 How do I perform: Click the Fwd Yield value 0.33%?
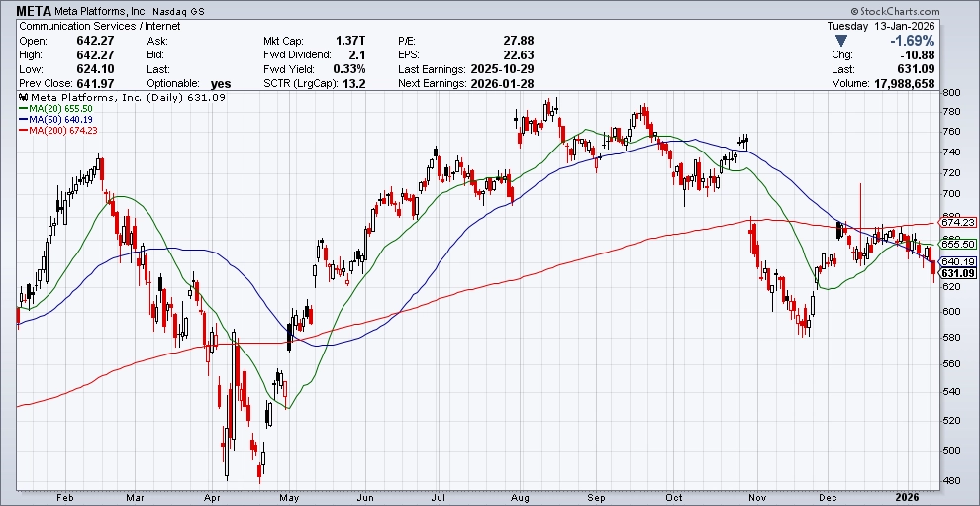pyautogui.click(x=349, y=69)
